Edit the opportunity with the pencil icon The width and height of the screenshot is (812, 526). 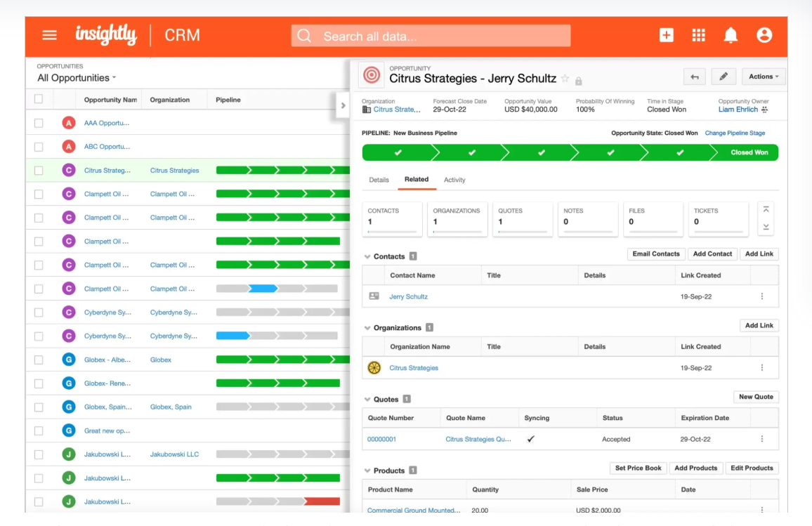click(x=723, y=76)
